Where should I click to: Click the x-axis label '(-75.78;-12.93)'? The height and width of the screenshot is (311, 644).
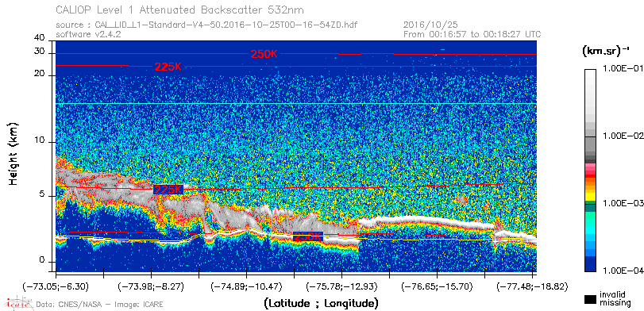click(341, 286)
